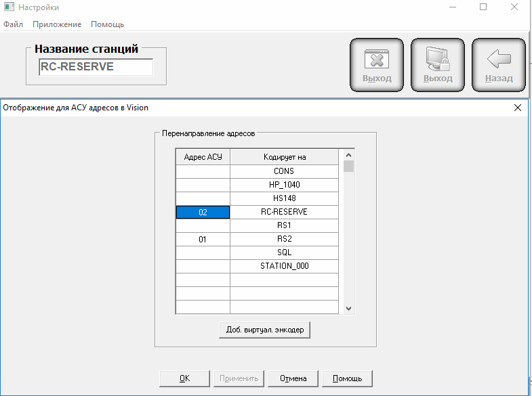Click the STATION_000 table cell
Image resolution: width=532 pixels, height=396 pixels.
click(285, 266)
